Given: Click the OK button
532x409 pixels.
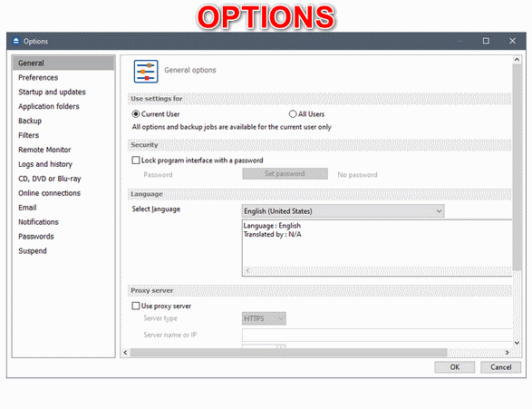Looking at the screenshot, I should (455, 367).
